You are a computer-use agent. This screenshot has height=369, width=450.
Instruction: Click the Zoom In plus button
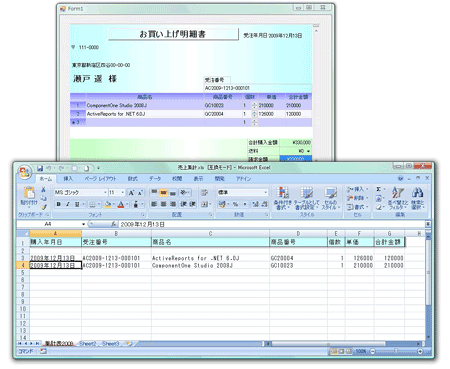[420, 351]
